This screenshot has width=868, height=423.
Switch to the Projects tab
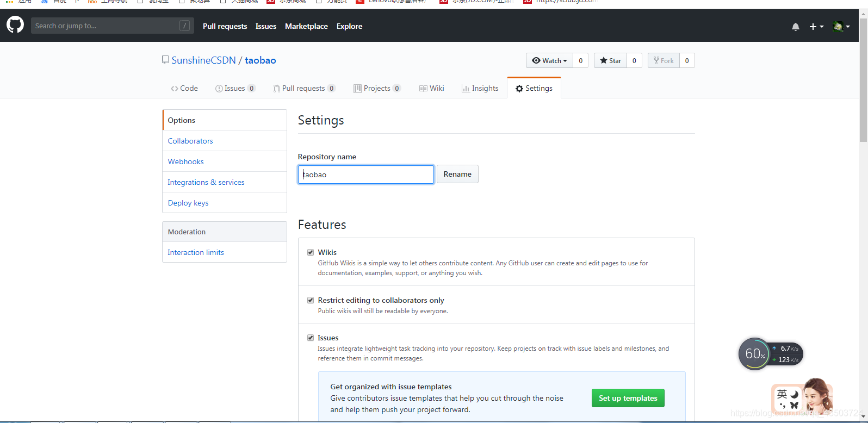click(x=377, y=88)
